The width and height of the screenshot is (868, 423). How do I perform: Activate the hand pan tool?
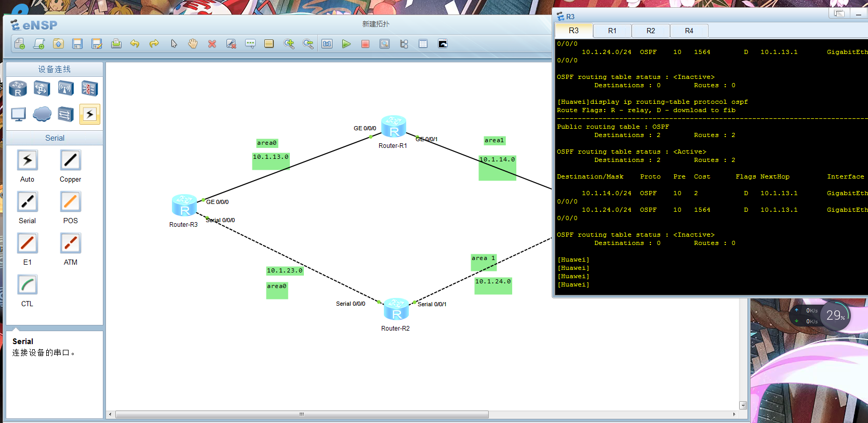(193, 44)
